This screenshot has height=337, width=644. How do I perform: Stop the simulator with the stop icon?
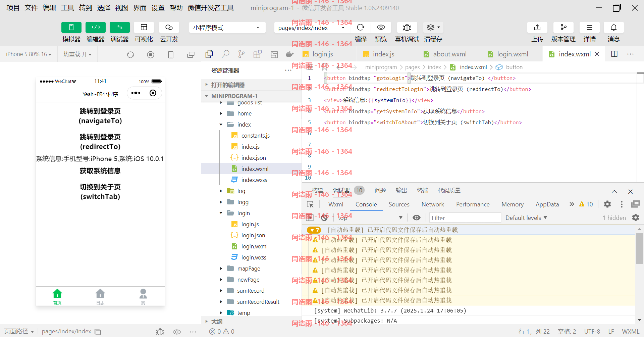pos(151,54)
